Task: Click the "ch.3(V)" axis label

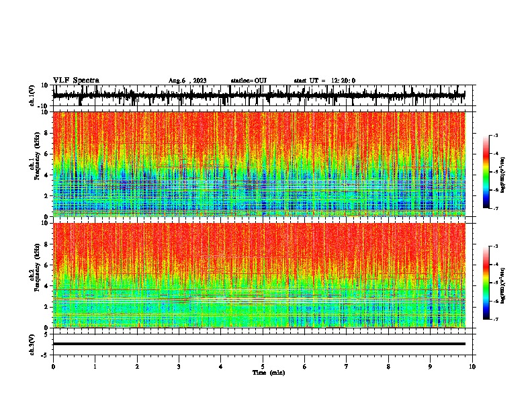Action: tap(32, 345)
